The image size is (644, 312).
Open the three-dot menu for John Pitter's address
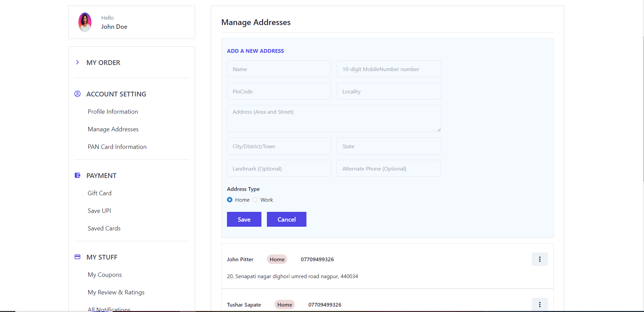[x=539, y=259]
